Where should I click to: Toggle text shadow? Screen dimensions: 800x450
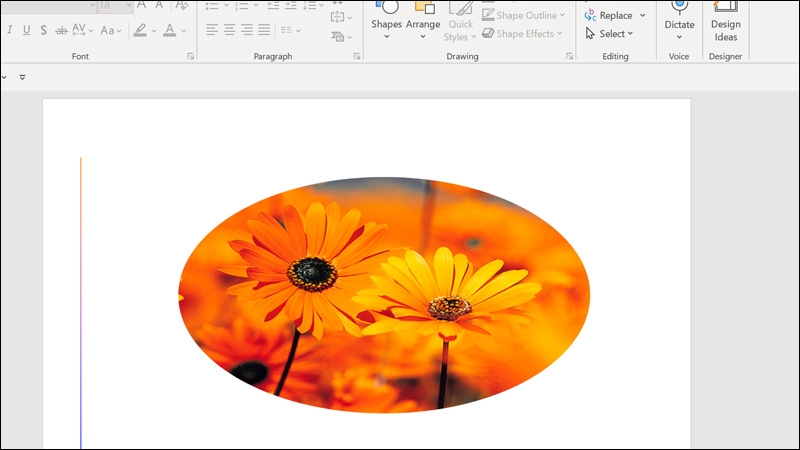pos(44,31)
